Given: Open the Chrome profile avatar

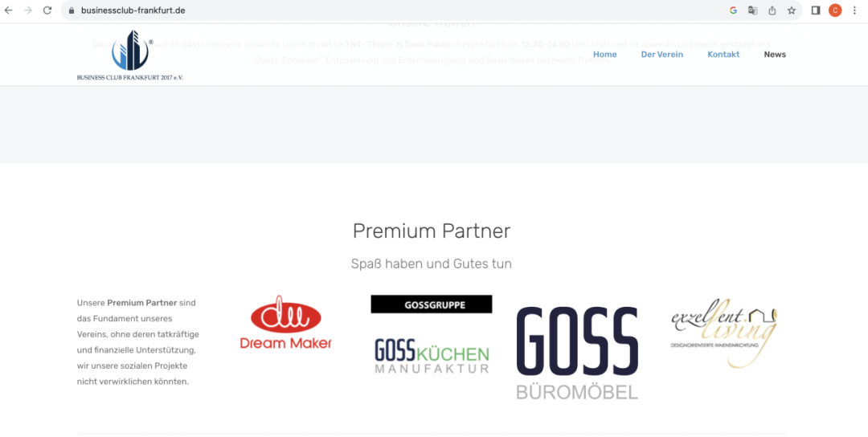Looking at the screenshot, I should click(835, 10).
